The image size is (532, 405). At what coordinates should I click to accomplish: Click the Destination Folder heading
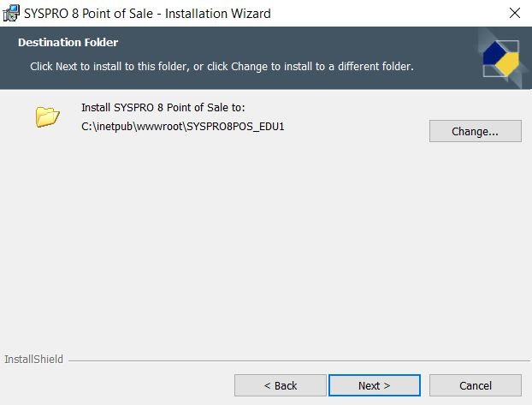68,42
